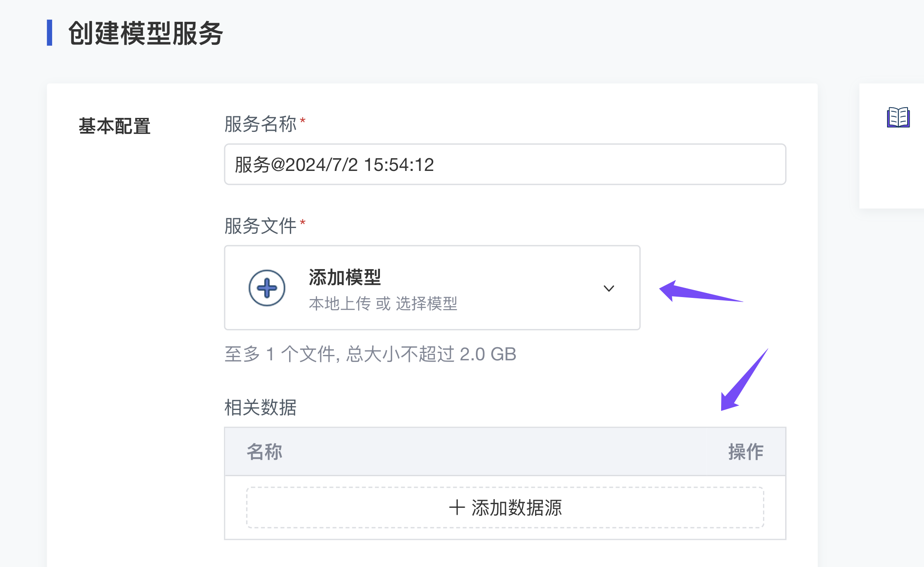Click the 添加数据源 button label
Image resolution: width=924 pixels, height=567 pixels.
tap(516, 507)
